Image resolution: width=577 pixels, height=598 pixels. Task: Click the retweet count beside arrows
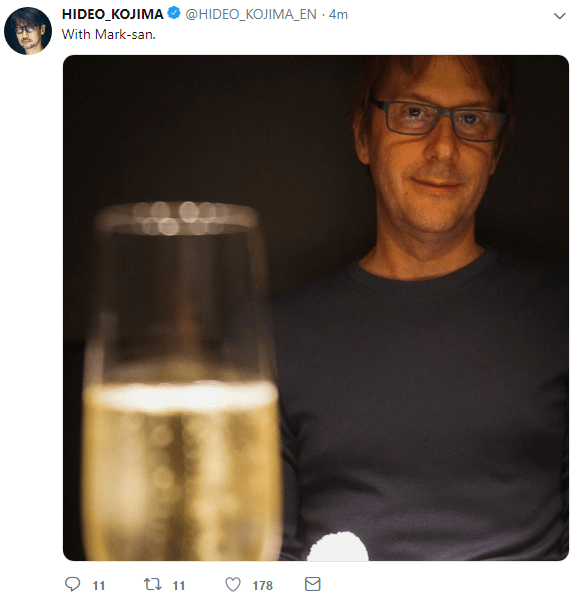tap(179, 585)
